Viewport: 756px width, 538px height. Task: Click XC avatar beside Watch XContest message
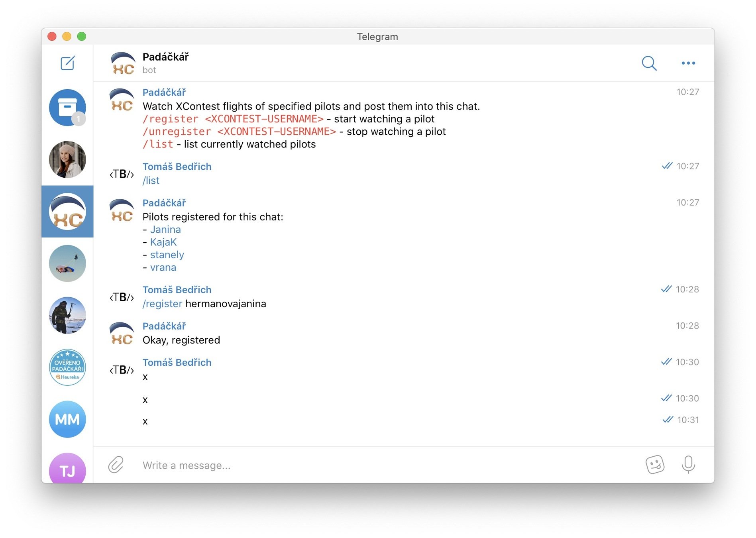click(122, 100)
